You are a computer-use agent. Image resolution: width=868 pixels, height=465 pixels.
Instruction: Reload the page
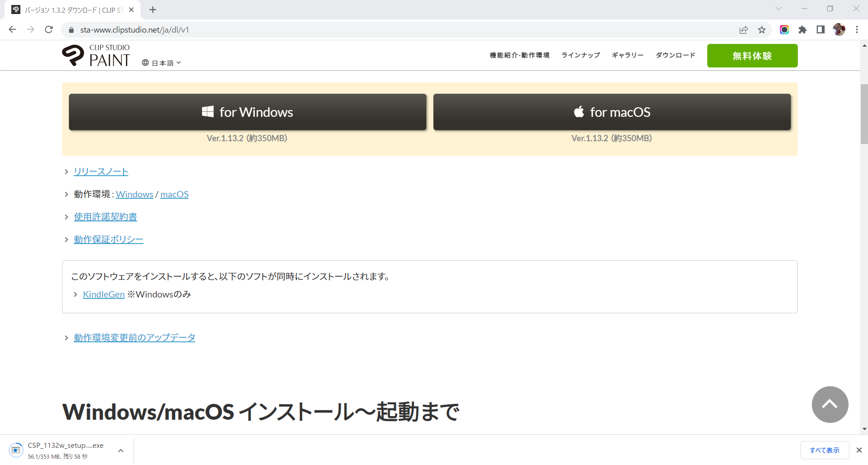[x=49, y=30]
